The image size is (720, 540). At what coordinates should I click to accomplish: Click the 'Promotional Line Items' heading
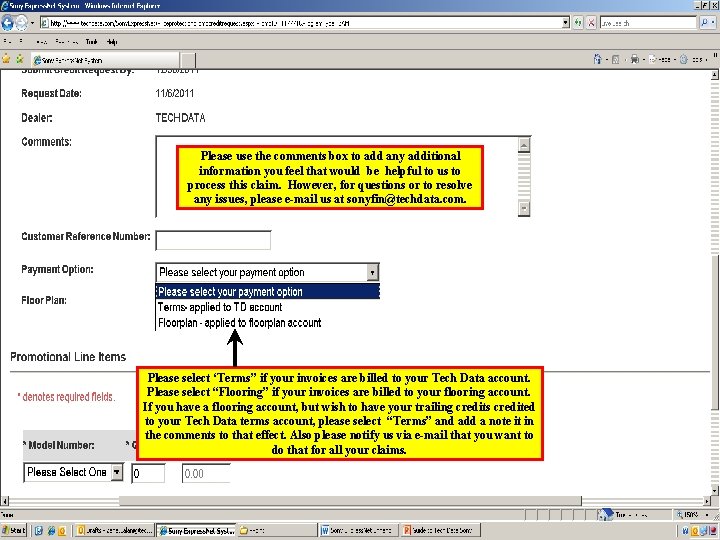click(68, 357)
